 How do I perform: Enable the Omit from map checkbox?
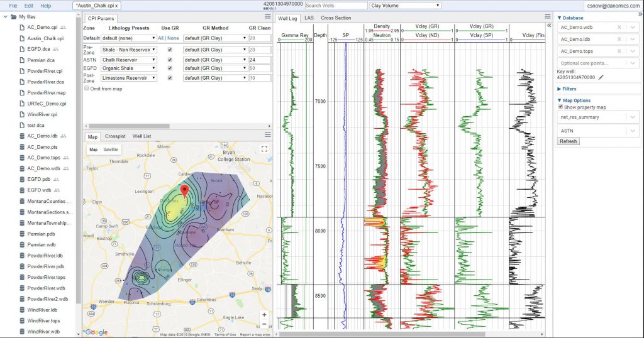[87, 88]
